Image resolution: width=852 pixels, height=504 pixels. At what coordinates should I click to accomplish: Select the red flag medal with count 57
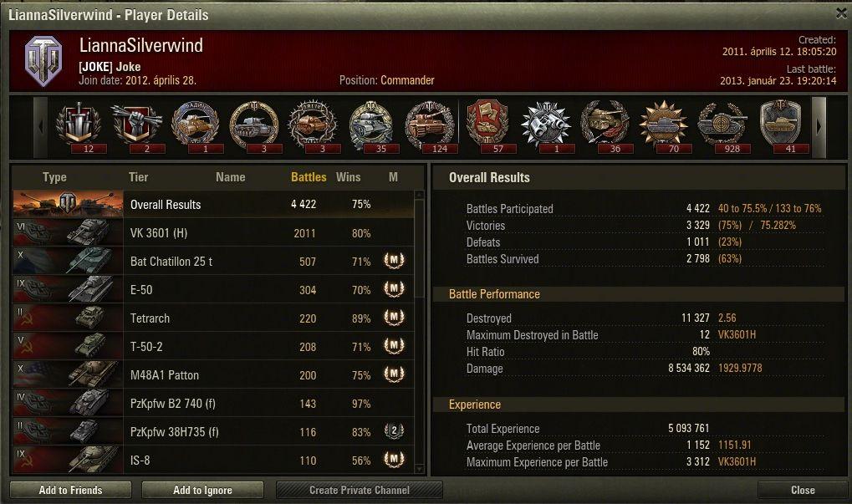(x=487, y=126)
